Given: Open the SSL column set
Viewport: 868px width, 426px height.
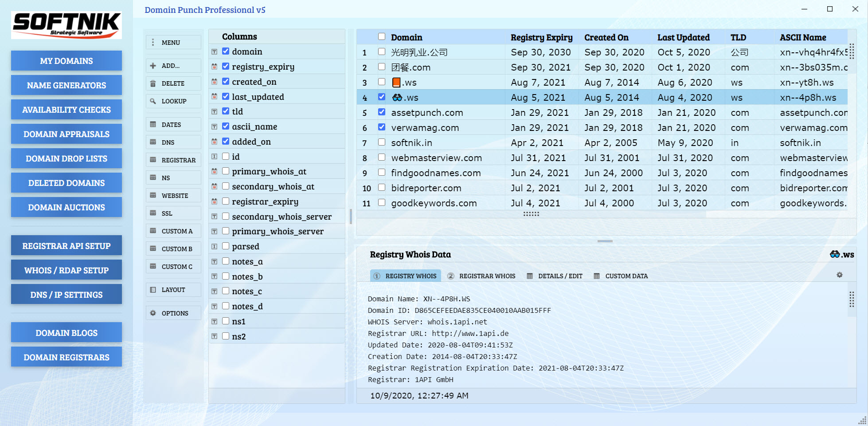Looking at the screenshot, I should pyautogui.click(x=173, y=213).
